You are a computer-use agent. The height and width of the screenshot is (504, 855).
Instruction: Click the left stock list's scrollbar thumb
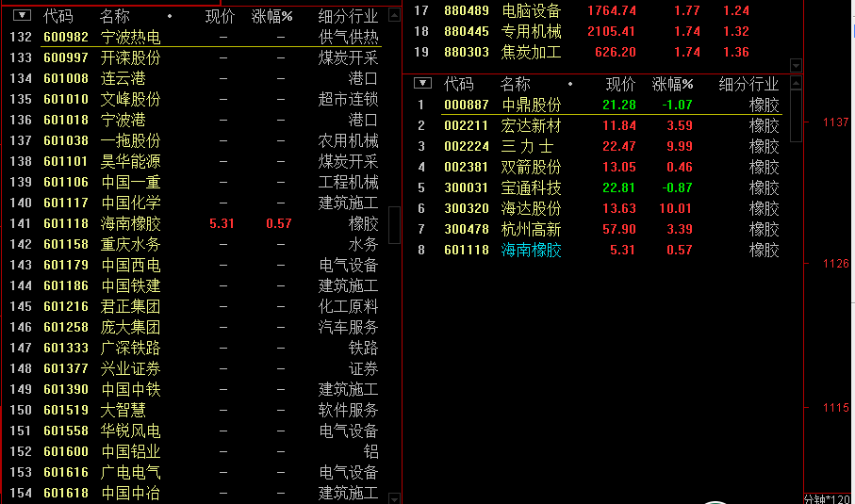coord(394,224)
